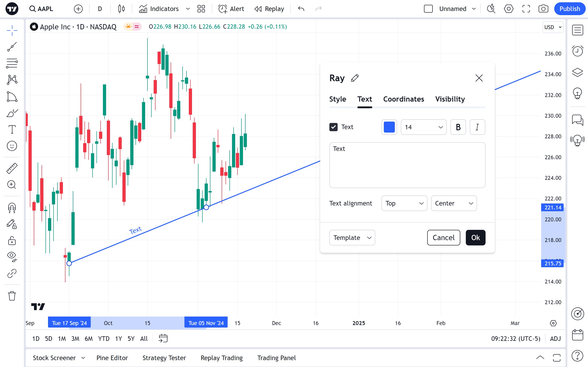Image resolution: width=588 pixels, height=367 pixels.
Task: Open the blue text color swatch
Action: (x=389, y=127)
